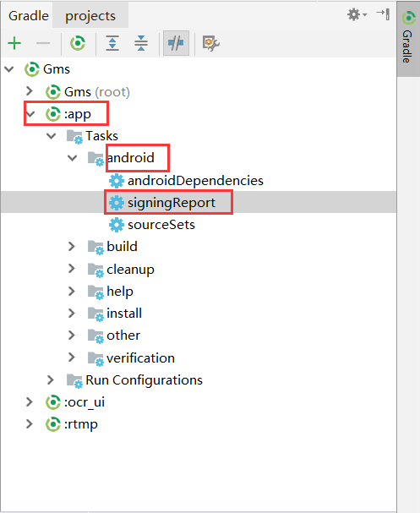
Task: Collapse the Tasks folder
Action: (x=52, y=136)
